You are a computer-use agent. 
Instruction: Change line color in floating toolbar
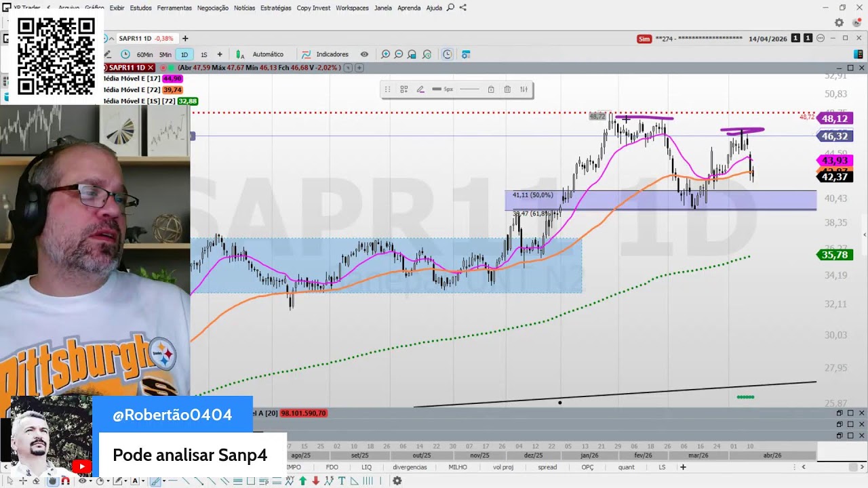click(x=420, y=89)
